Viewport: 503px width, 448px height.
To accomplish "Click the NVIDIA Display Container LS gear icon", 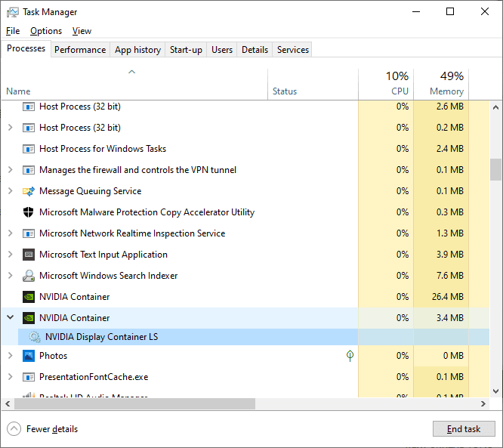I will coord(34,337).
